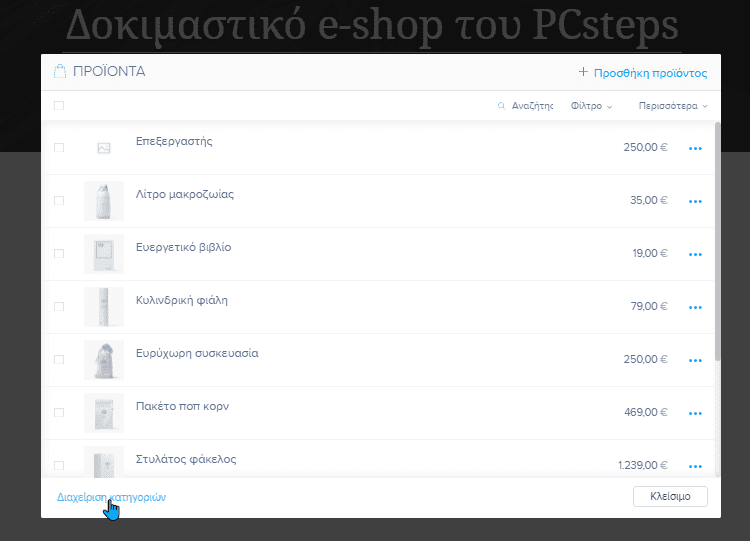Click the Λίτρο μακροζωίας product thumbnail
The width and height of the screenshot is (750, 541).
pos(104,201)
